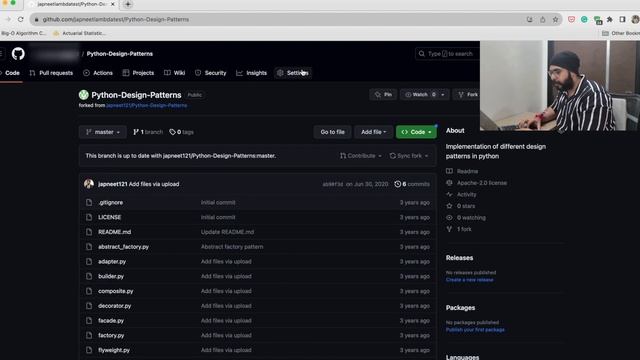Open the Releases heading link
The width and height of the screenshot is (640, 360).
(459, 258)
